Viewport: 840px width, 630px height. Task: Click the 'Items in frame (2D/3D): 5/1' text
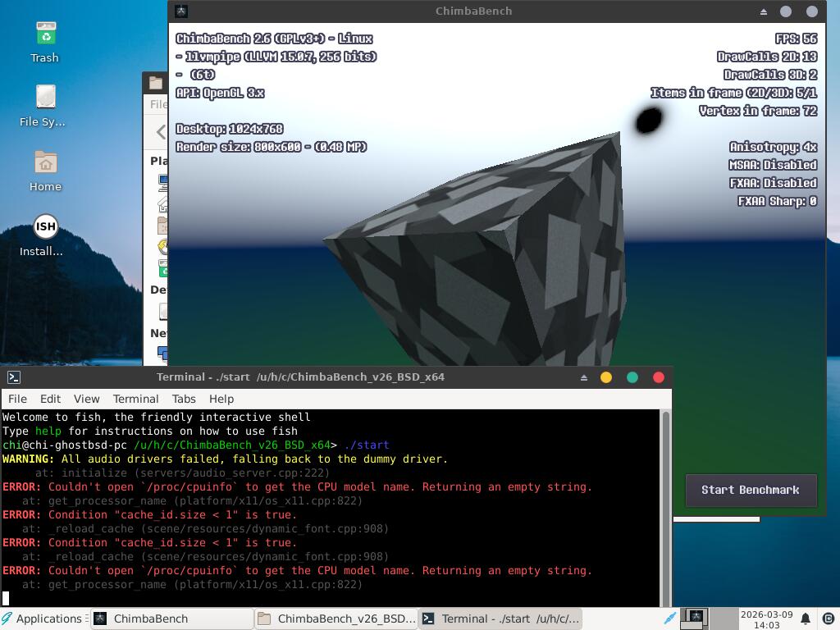(x=734, y=93)
